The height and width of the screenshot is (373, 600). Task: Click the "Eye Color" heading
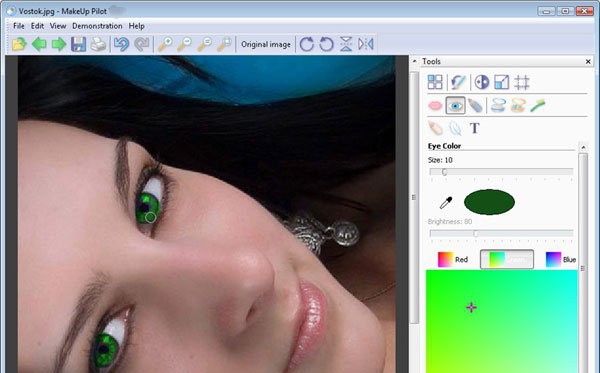444,146
